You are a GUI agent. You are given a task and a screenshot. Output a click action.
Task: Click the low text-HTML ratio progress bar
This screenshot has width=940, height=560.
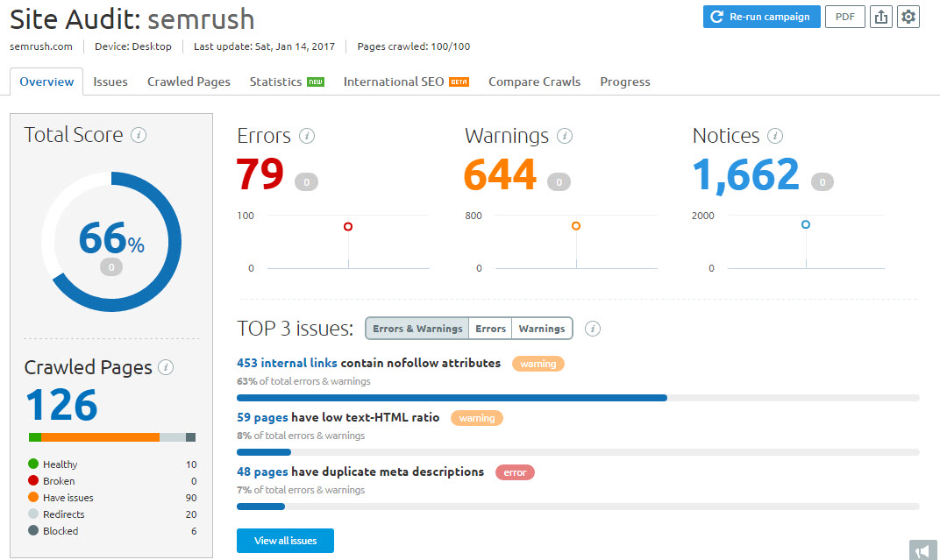(x=578, y=452)
